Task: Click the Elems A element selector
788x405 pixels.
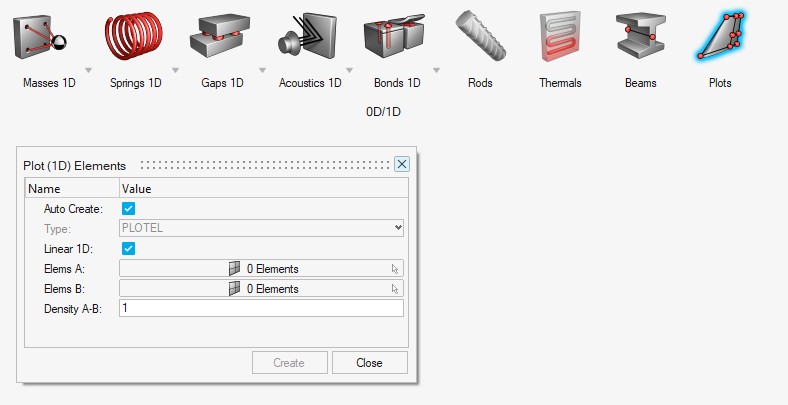Action: [261, 269]
